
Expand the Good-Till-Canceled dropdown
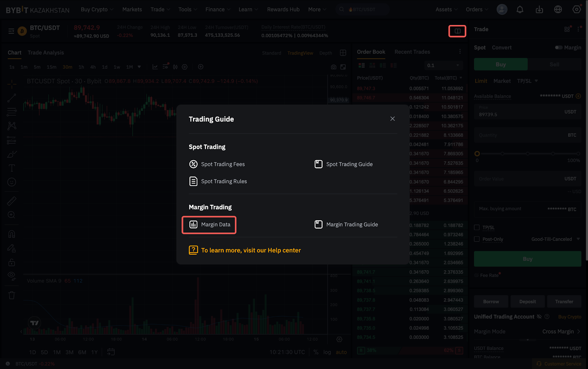point(555,239)
